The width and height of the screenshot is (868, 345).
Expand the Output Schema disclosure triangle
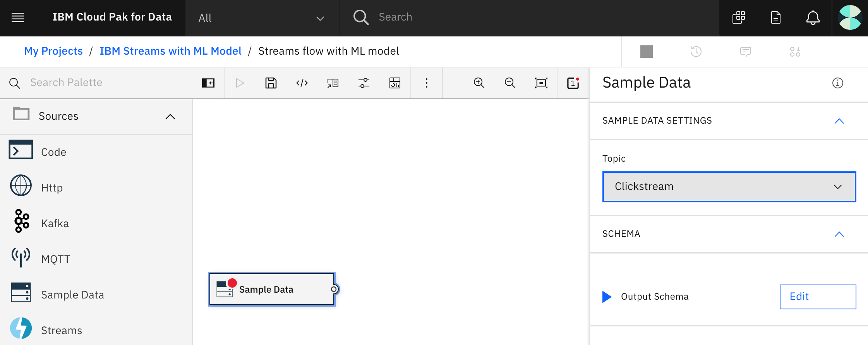click(607, 297)
